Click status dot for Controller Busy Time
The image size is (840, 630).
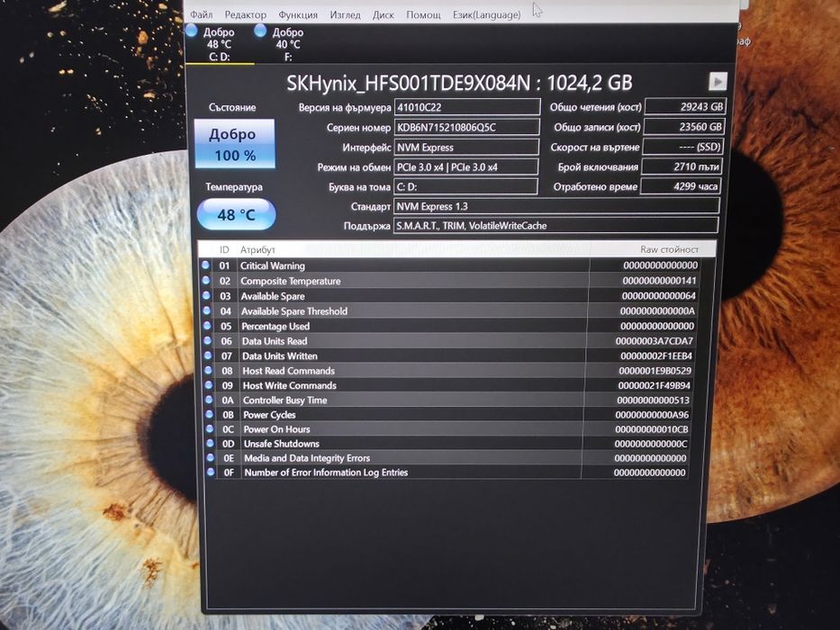[209, 400]
